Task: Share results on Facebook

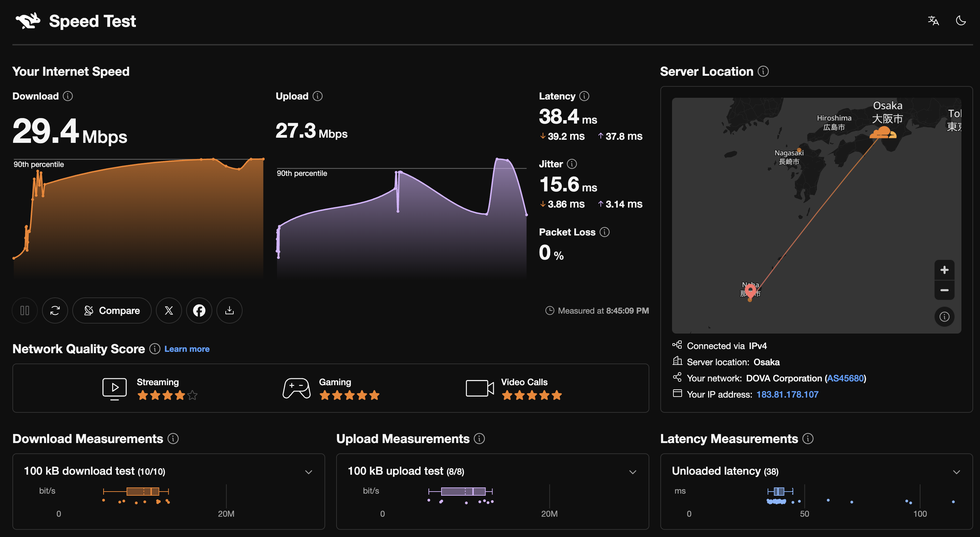Action: pos(199,310)
